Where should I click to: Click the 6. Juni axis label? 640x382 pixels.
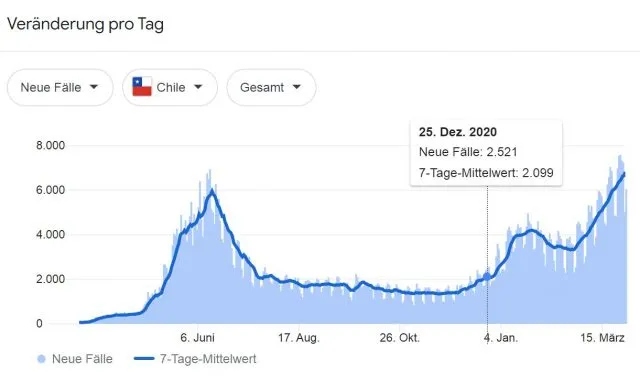[197, 338]
